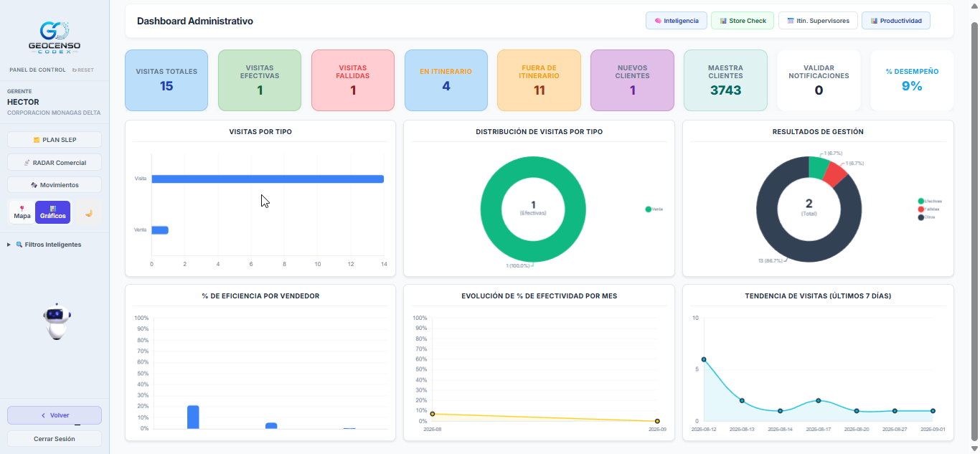The height and width of the screenshot is (454, 980).
Task: Switch to the Mapa view
Action: pyautogui.click(x=22, y=212)
